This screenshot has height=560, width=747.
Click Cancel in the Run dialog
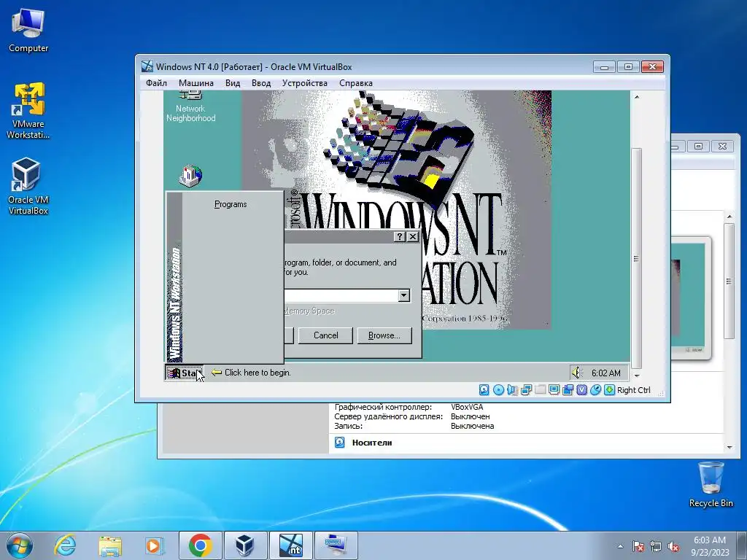pyautogui.click(x=326, y=335)
